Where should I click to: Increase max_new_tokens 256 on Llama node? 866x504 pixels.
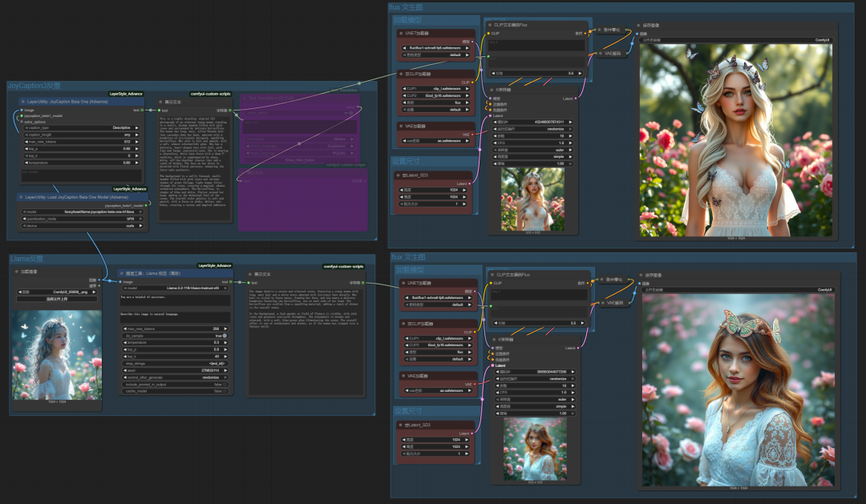click(x=225, y=329)
